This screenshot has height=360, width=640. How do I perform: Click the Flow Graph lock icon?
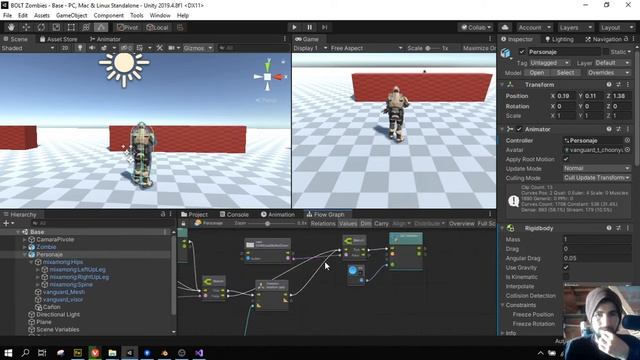pyautogui.click(x=183, y=224)
